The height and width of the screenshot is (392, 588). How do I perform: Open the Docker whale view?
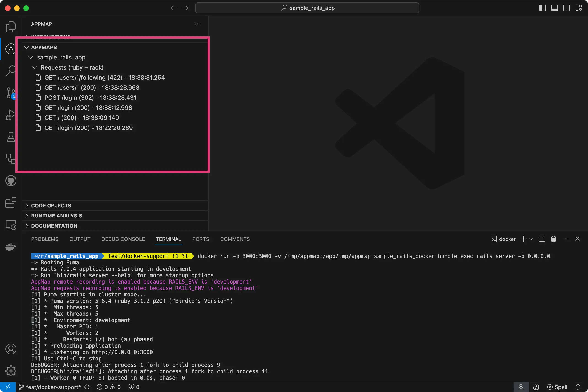11,247
